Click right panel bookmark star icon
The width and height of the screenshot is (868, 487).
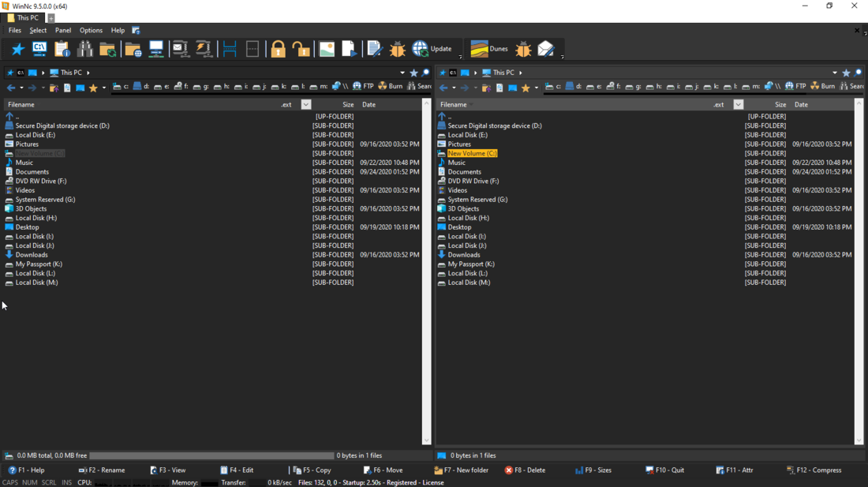[846, 73]
